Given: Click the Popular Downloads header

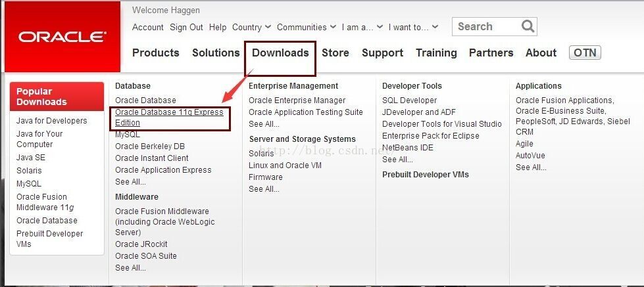Looking at the screenshot, I should pyautogui.click(x=57, y=97).
